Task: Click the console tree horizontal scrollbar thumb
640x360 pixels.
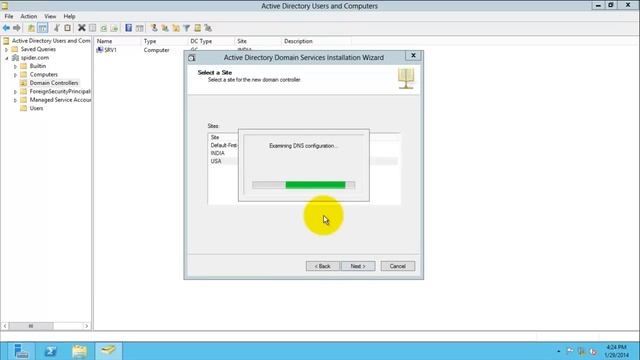Action: click(31, 326)
